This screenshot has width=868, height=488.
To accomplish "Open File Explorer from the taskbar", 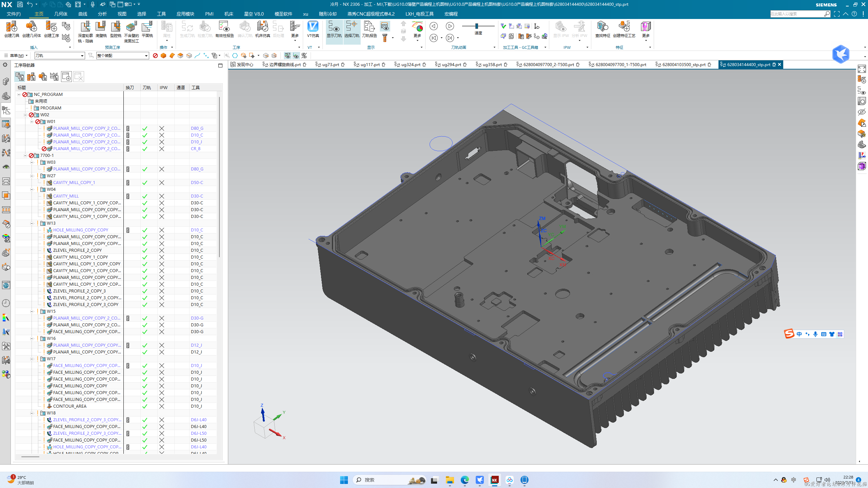I will coord(450,480).
